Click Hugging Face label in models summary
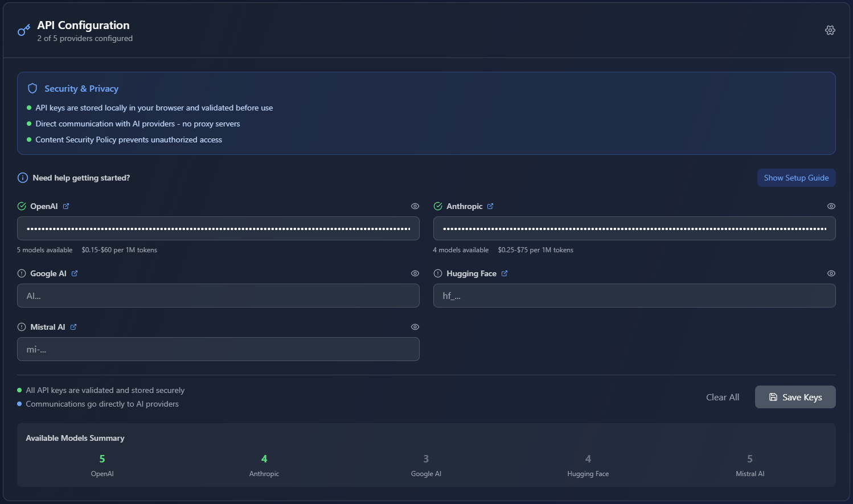 (x=588, y=474)
